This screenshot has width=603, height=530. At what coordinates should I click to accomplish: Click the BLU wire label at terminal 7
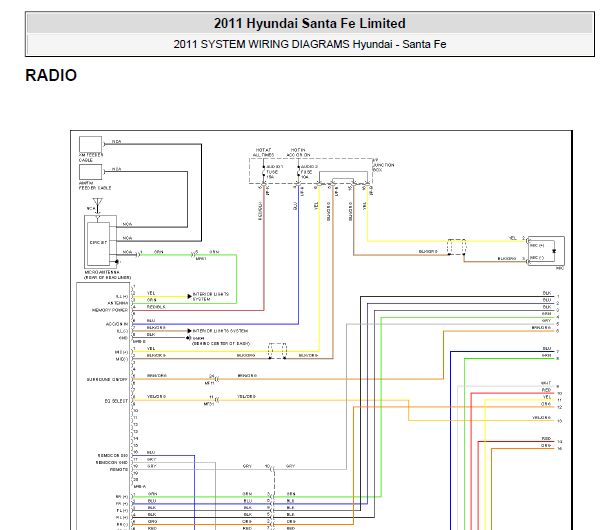coord(547,348)
